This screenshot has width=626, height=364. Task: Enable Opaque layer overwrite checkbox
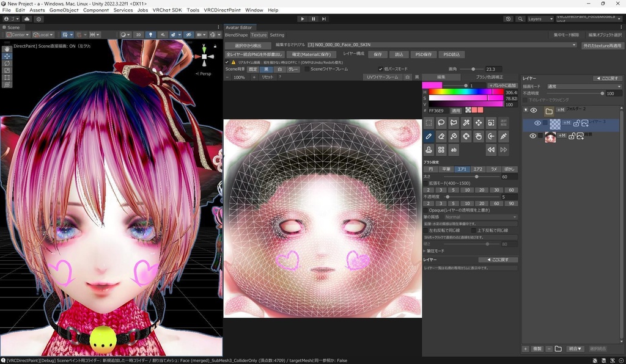425,210
